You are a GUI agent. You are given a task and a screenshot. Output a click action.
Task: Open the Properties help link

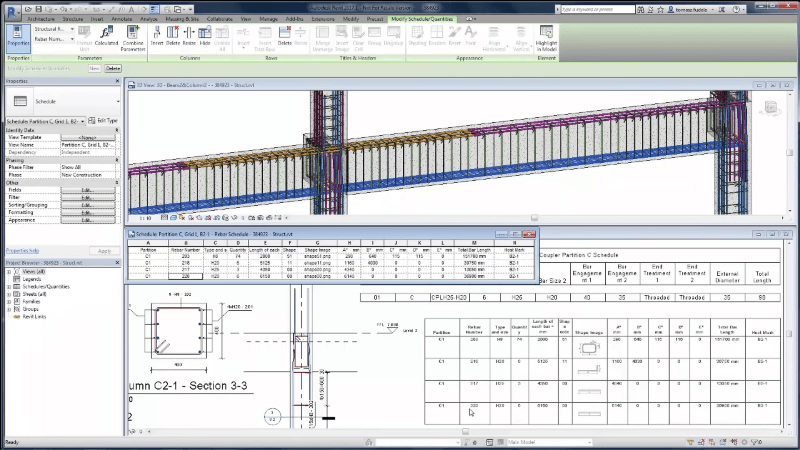pos(24,250)
